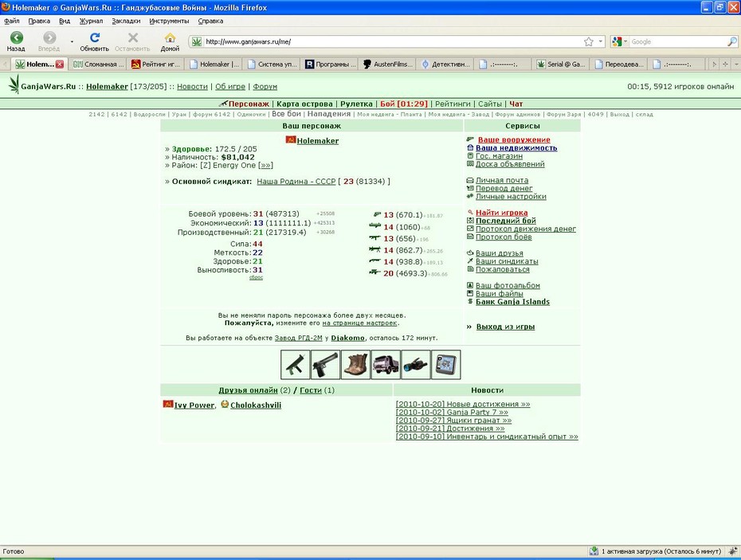Image resolution: width=741 pixels, height=560 pixels.
Task: Close the active Holem... tab
Action: [x=60, y=65]
